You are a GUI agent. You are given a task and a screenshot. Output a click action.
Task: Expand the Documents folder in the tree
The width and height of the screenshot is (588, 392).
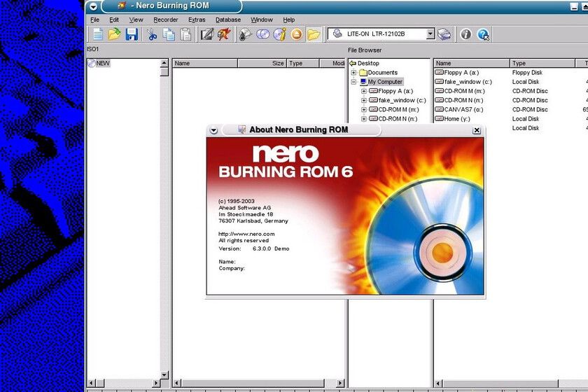click(x=354, y=73)
